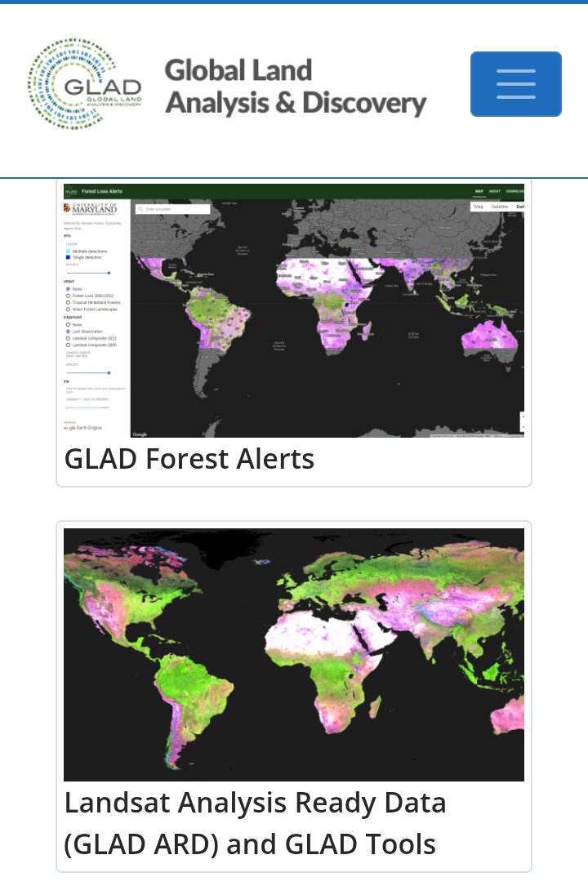Open the hamburger navigation menu

[x=515, y=84]
